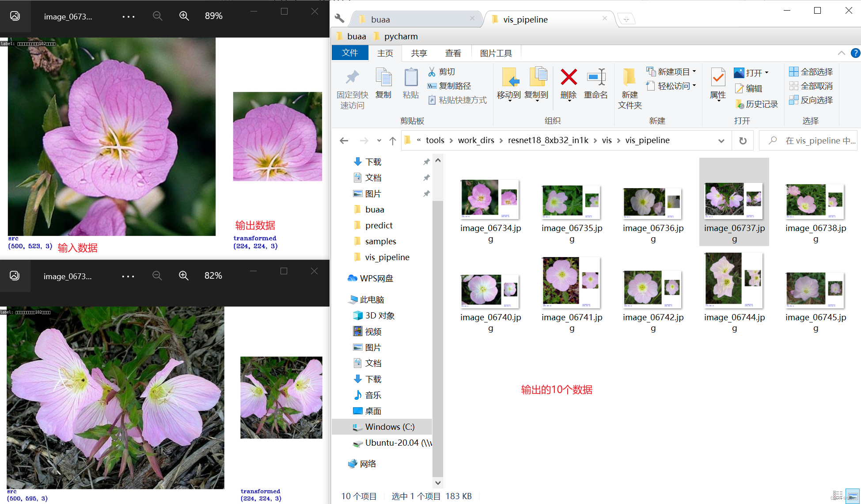Viewport: 861px width, 504px height.
Task: Switch to the Home (主页) ribbon tab
Action: click(x=385, y=53)
